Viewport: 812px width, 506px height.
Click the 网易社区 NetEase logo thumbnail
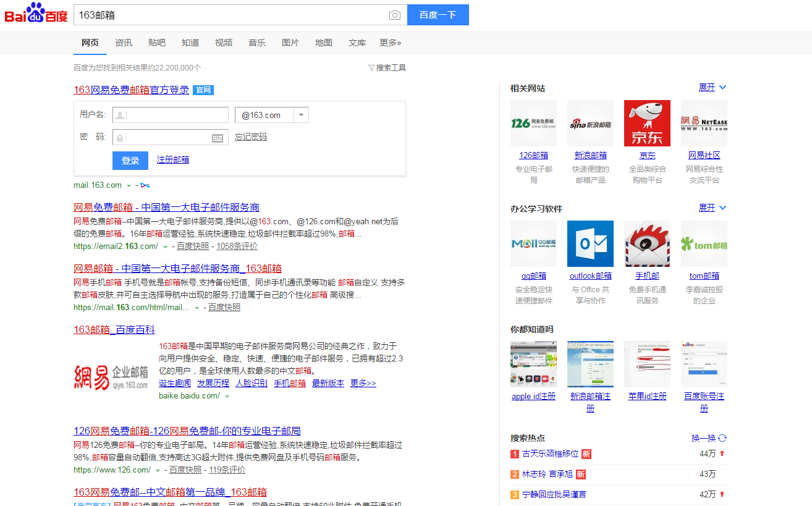[x=704, y=123]
